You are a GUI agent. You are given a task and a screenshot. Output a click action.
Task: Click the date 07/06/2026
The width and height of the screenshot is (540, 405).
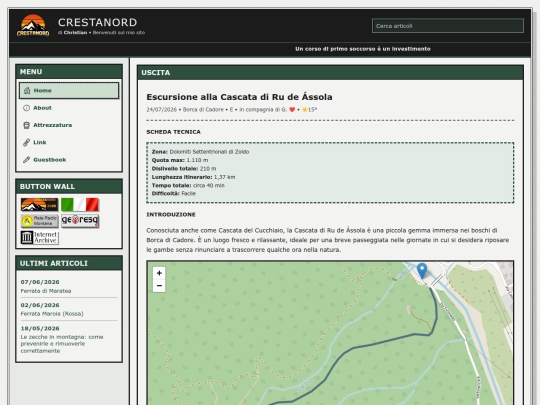coord(40,282)
